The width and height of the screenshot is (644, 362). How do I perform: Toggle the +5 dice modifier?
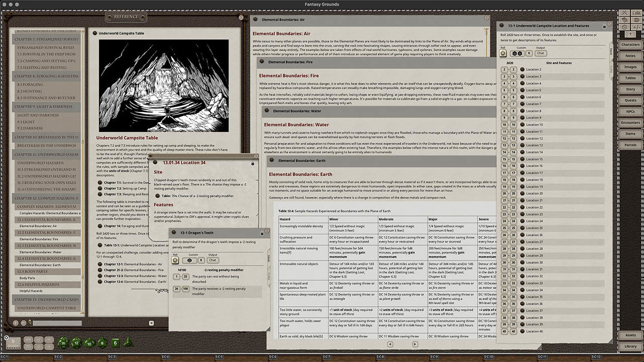pyautogui.click(x=49, y=340)
